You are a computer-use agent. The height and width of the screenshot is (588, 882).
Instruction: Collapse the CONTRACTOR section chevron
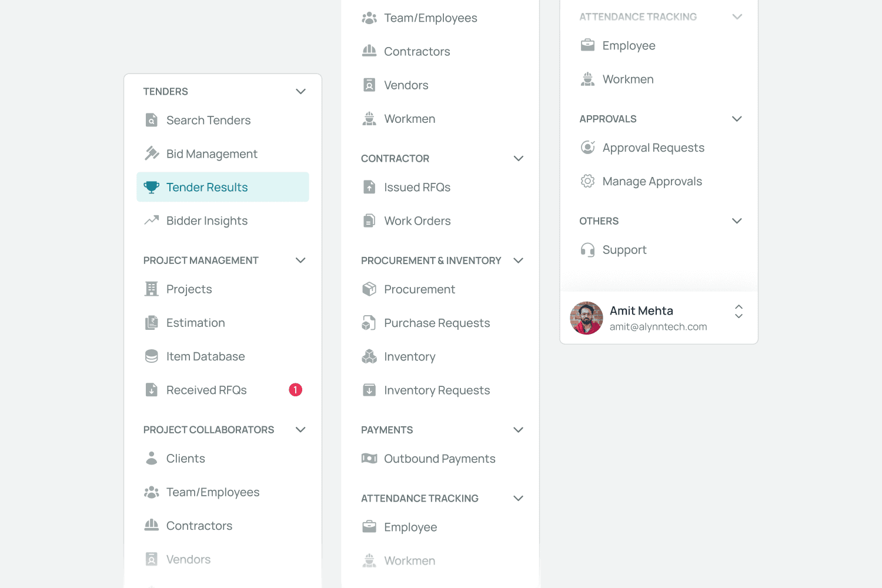coord(518,158)
